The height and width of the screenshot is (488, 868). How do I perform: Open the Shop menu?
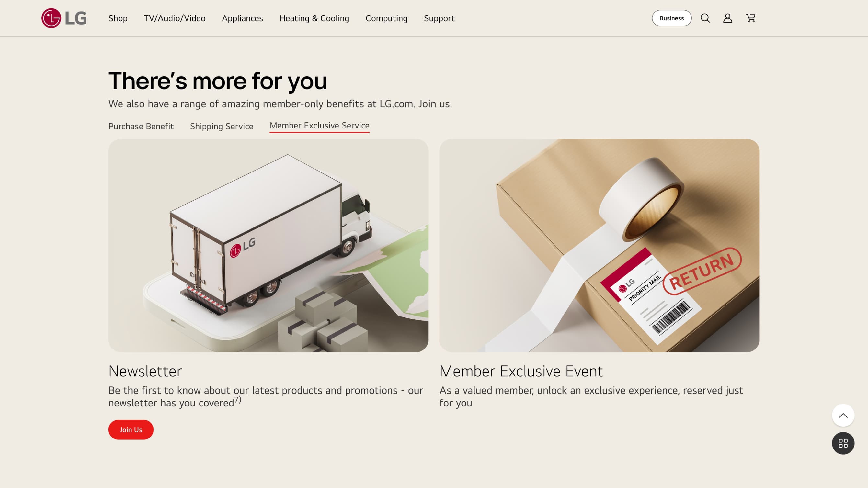tap(118, 18)
